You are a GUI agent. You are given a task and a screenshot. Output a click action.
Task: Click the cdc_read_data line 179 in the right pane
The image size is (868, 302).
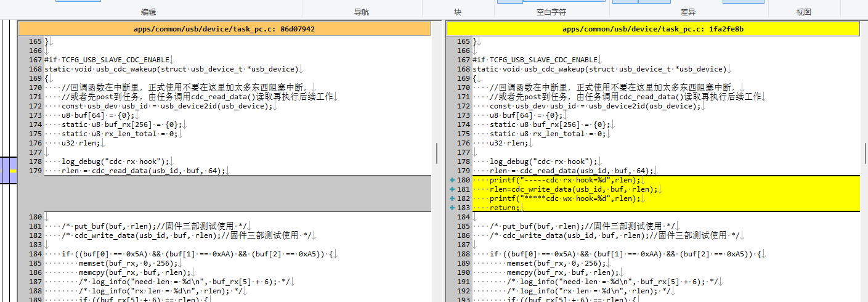[572, 171]
